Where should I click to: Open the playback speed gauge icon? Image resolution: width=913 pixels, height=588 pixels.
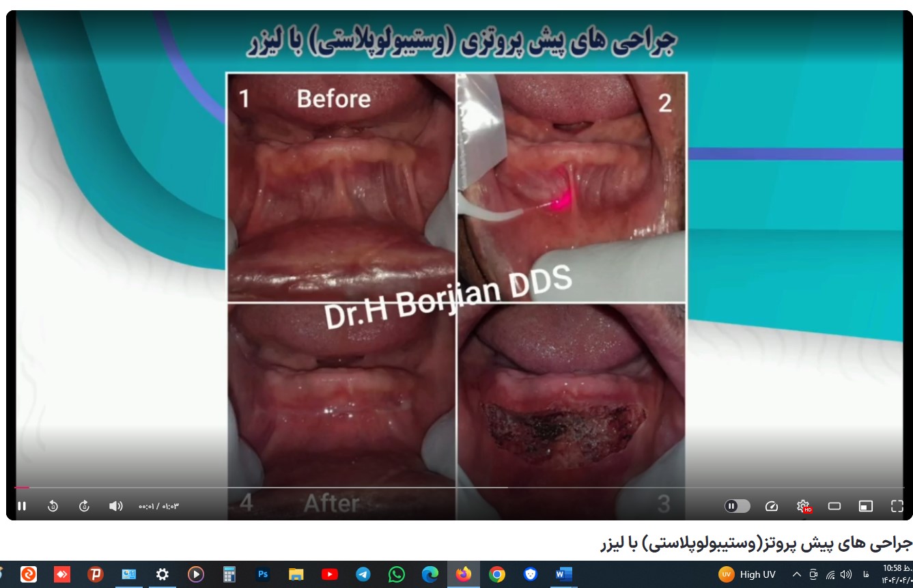(771, 506)
